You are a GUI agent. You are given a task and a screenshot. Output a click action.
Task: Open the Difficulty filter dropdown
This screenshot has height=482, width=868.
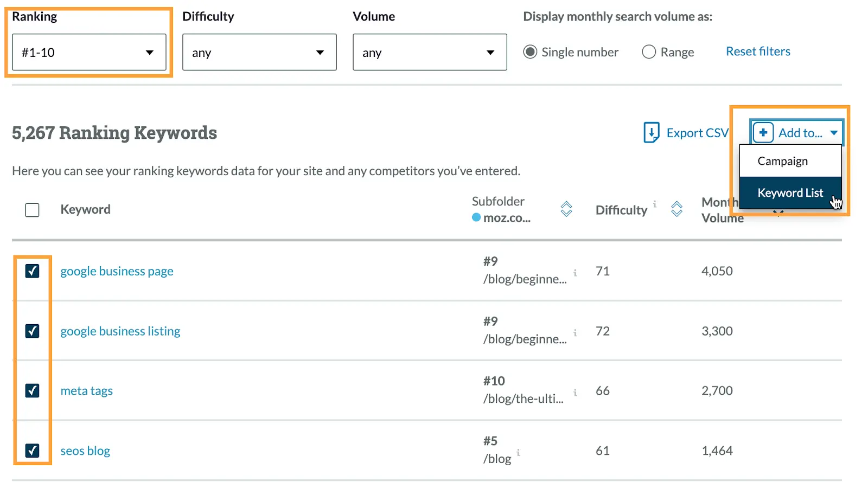click(259, 53)
